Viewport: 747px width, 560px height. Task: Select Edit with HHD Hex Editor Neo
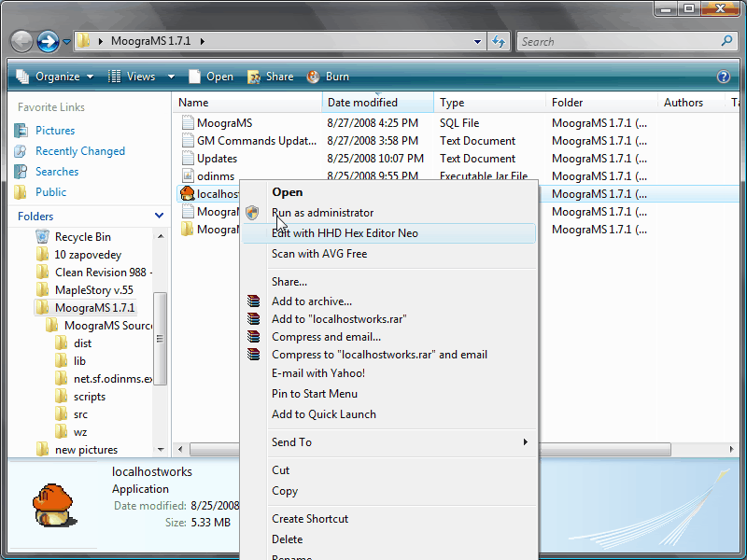[x=345, y=233]
